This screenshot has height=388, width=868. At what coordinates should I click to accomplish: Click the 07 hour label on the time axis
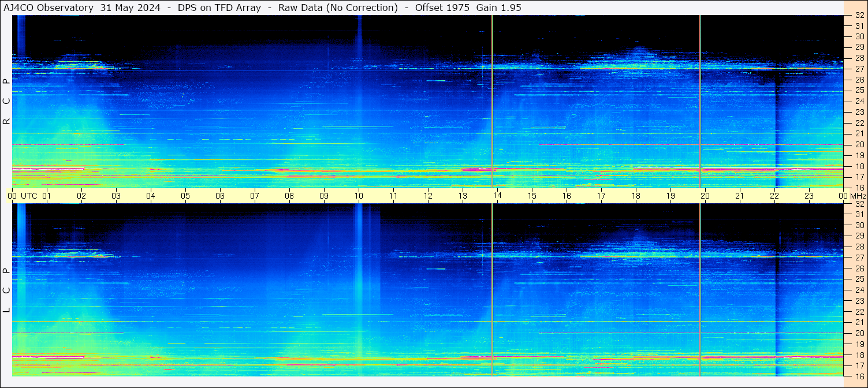255,196
